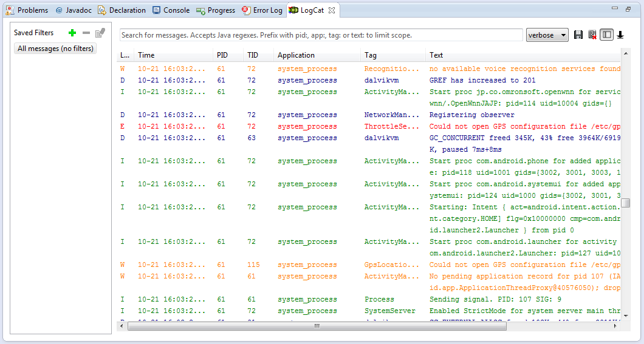
Task: Select the All messages (no filters) filter
Action: point(55,49)
